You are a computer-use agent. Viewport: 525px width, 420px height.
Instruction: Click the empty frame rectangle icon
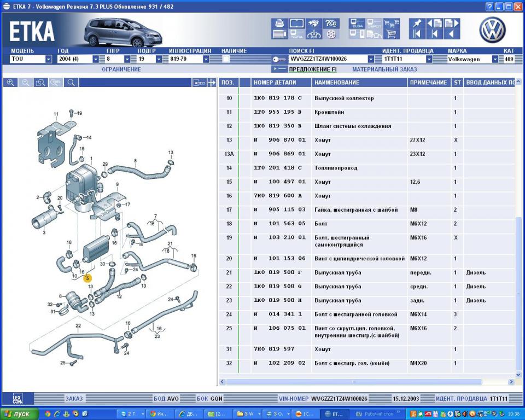(x=296, y=23)
